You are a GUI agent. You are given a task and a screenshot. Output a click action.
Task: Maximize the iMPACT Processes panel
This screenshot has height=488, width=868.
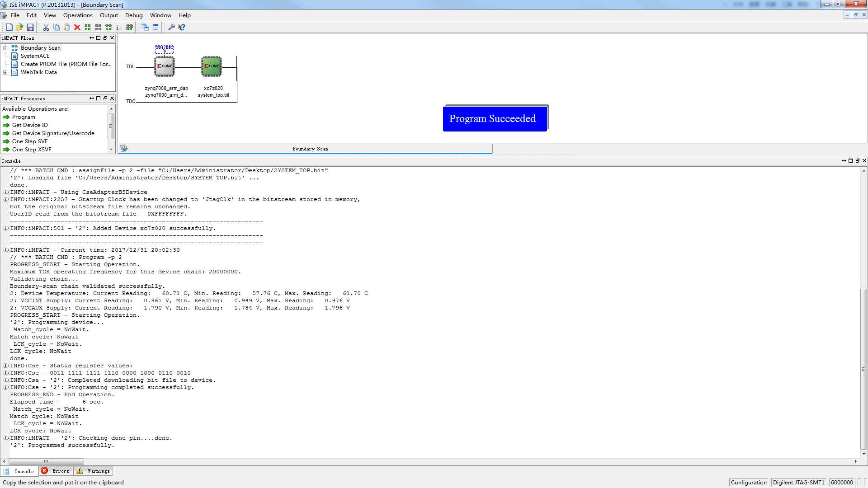[x=98, y=99]
